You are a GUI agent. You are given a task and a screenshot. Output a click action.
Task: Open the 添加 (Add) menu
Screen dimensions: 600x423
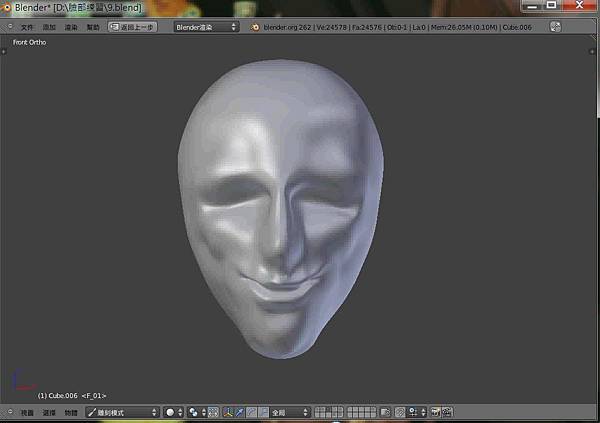(x=49, y=27)
